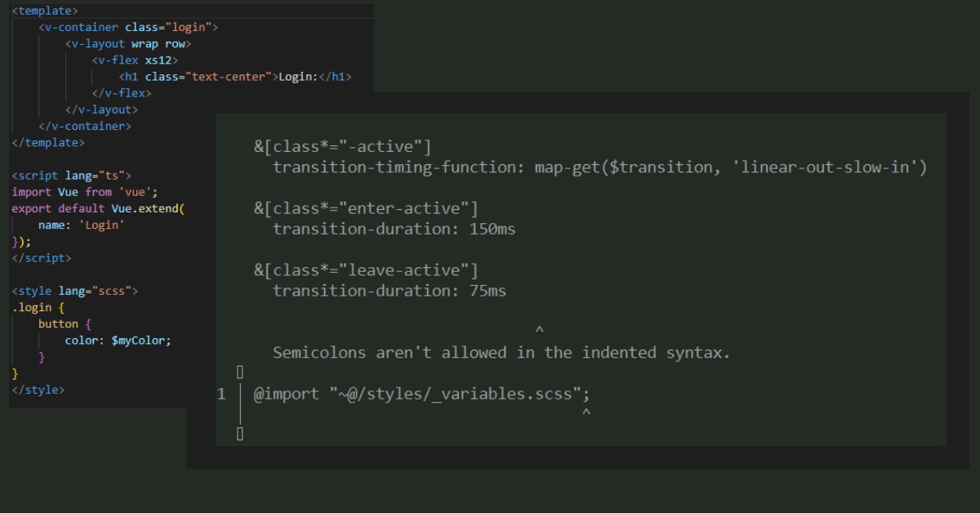
Task: Click the closing style tag
Action: [x=38, y=390]
